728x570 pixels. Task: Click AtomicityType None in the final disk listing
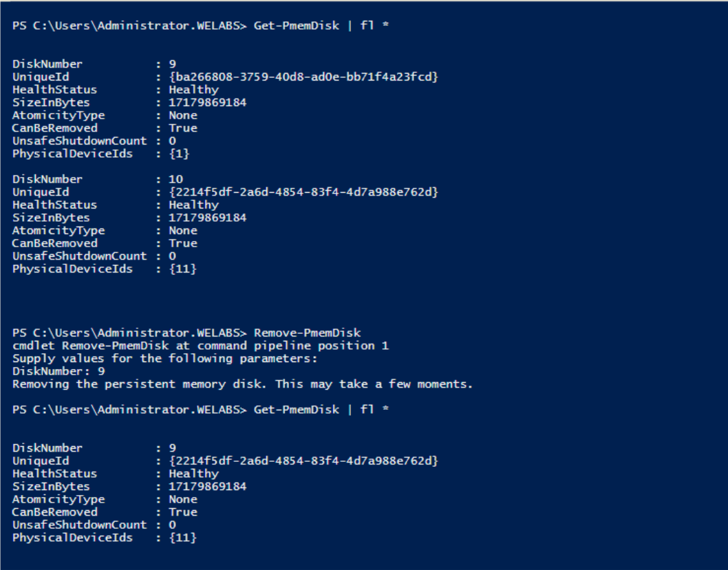coord(182,499)
